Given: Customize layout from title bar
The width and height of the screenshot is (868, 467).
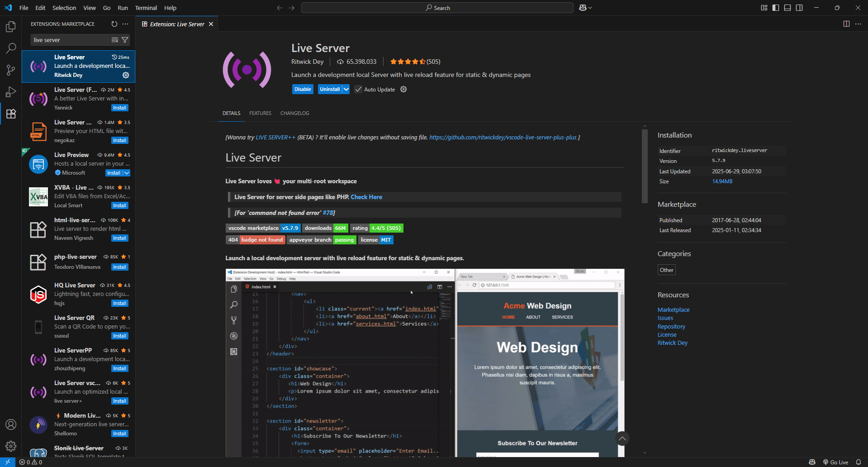Looking at the screenshot, I should 764,8.
